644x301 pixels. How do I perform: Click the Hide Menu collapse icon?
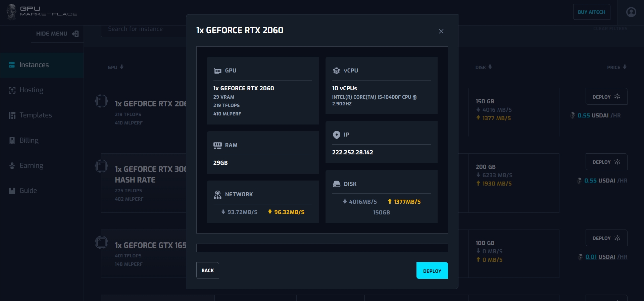75,34
